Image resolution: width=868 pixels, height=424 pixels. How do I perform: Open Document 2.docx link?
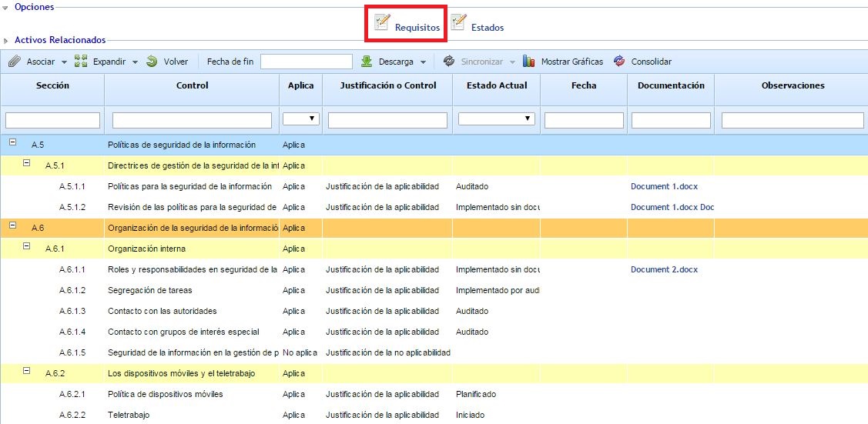664,269
